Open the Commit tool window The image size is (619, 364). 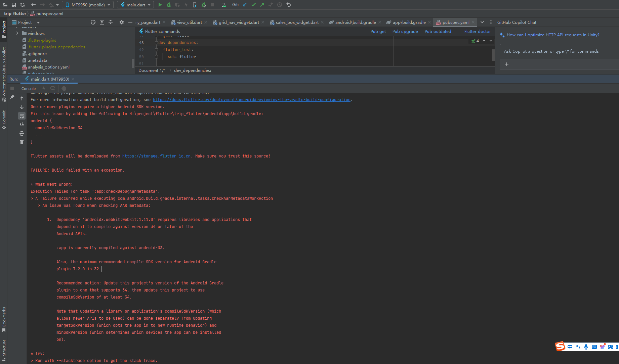4,120
